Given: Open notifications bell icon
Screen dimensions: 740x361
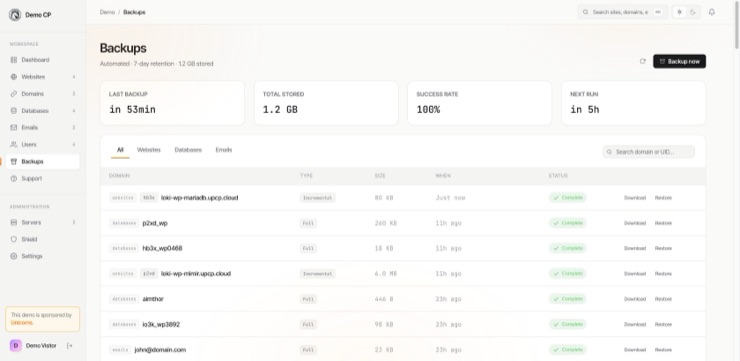Looking at the screenshot, I should [712, 12].
